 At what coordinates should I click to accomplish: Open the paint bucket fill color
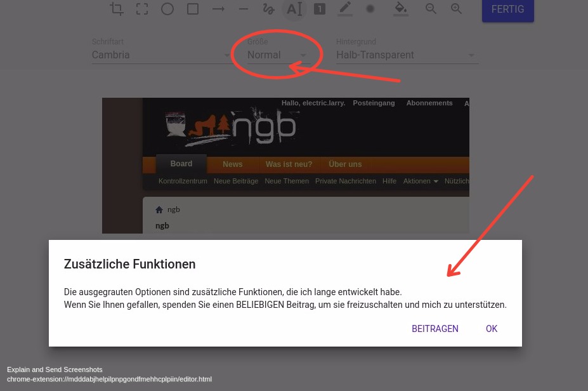(x=400, y=9)
